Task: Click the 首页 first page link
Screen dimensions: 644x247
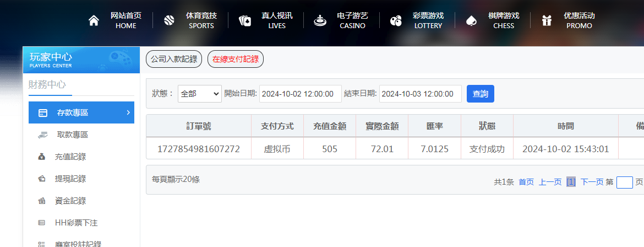Action: click(526, 182)
